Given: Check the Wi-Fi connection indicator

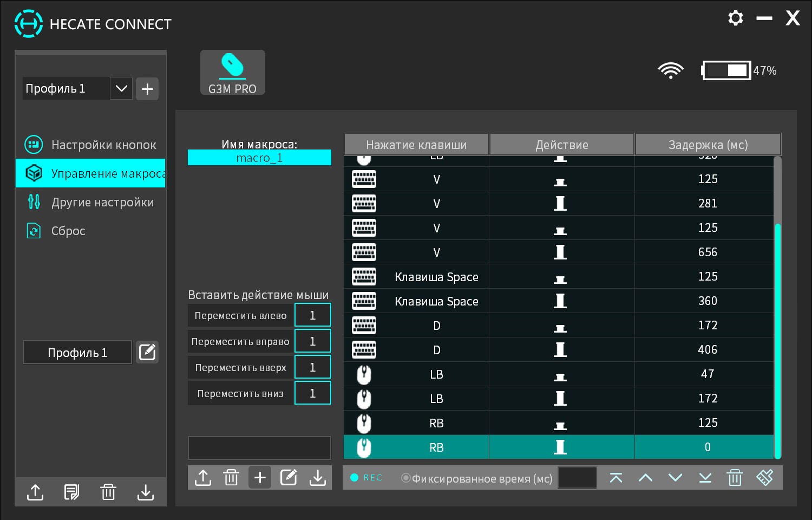Looking at the screenshot, I should (x=670, y=70).
